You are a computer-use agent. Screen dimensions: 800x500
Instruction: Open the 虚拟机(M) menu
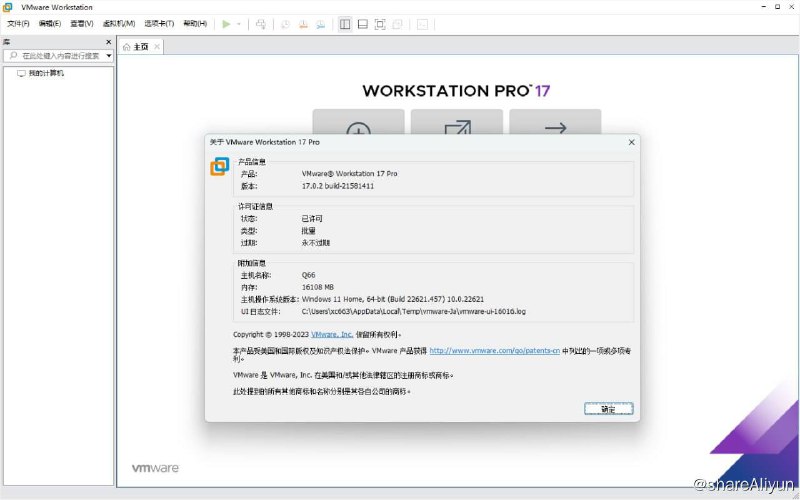[x=119, y=23]
